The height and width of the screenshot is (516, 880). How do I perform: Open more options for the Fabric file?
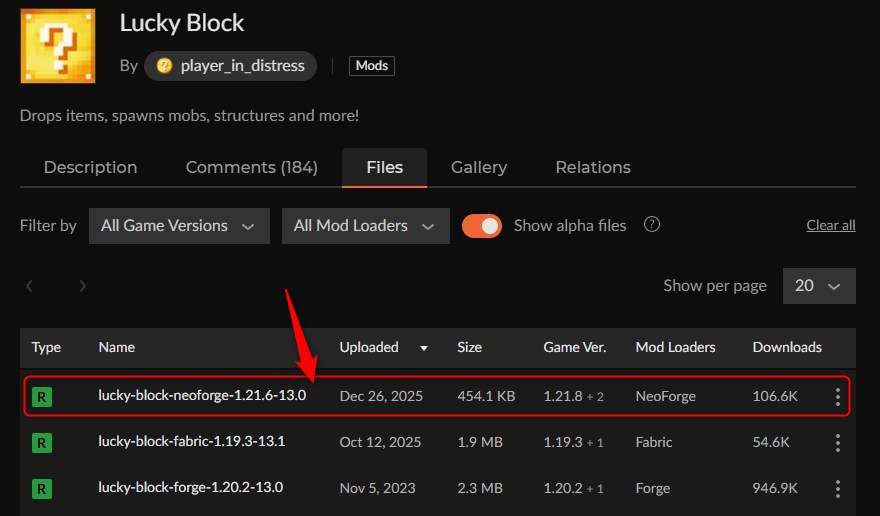[x=838, y=442]
